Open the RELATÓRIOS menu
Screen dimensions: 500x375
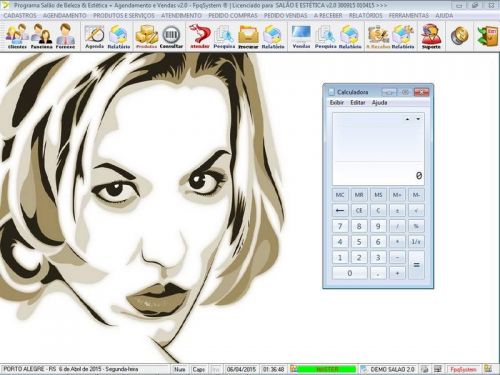pyautogui.click(x=365, y=16)
